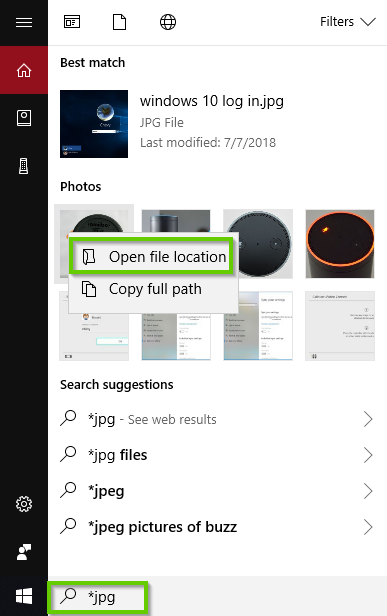387x616 pixels.
Task: Open the grey Echo cylinder photo
Action: click(176, 221)
